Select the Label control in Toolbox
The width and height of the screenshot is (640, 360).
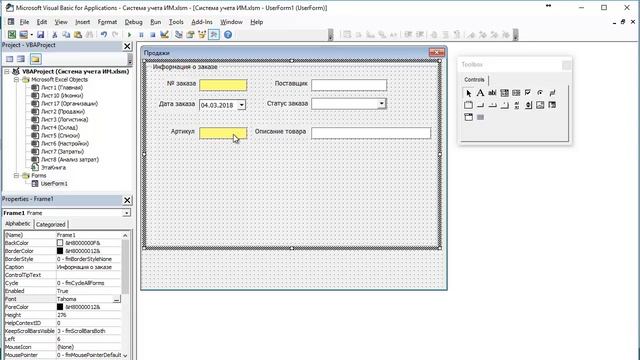click(x=480, y=93)
